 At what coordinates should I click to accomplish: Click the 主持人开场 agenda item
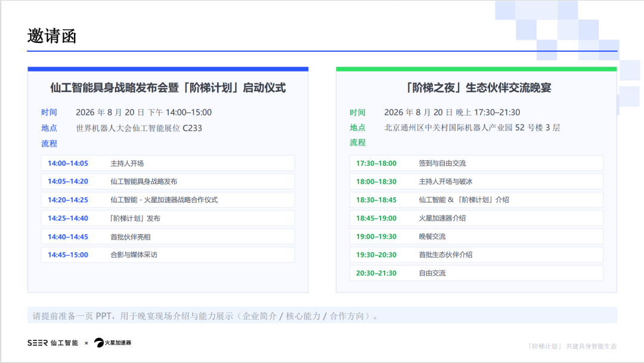click(x=127, y=163)
